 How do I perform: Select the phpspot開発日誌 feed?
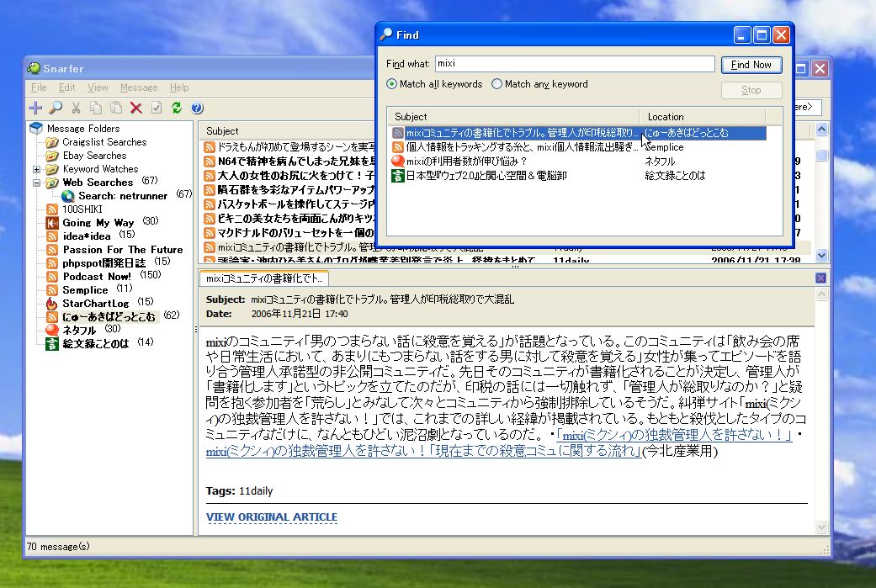coord(104,263)
